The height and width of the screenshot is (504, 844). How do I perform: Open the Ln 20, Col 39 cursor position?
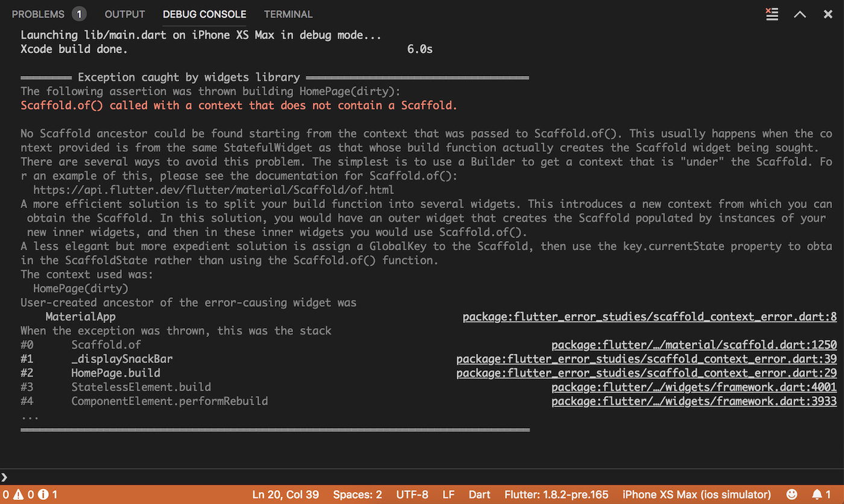pos(286,494)
